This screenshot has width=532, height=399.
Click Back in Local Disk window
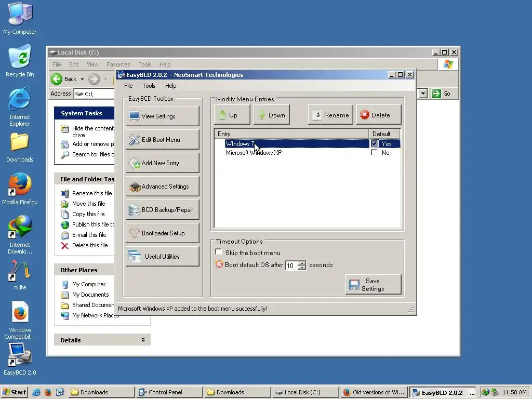click(64, 79)
